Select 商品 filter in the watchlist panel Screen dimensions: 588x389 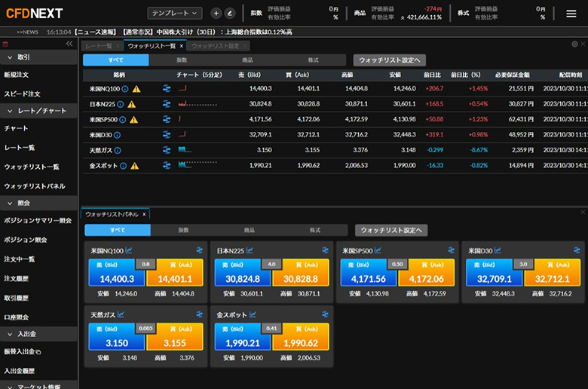(x=249, y=230)
